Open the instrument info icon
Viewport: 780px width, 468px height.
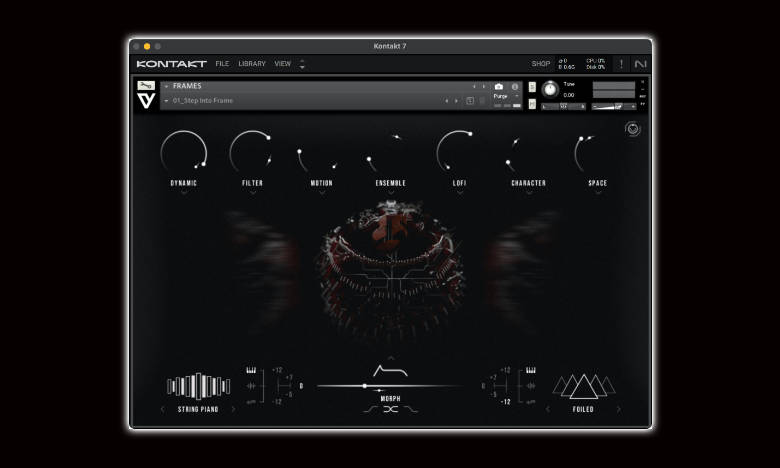click(x=515, y=87)
